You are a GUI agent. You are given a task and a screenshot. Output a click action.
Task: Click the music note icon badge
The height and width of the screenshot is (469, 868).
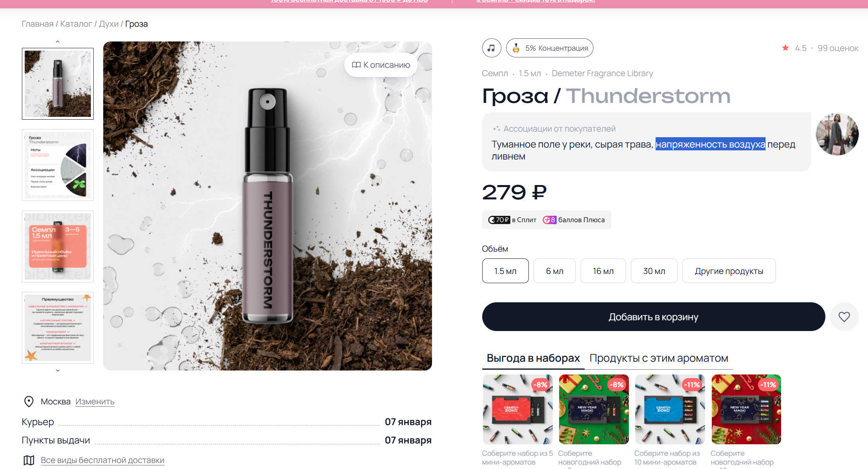[x=491, y=48]
